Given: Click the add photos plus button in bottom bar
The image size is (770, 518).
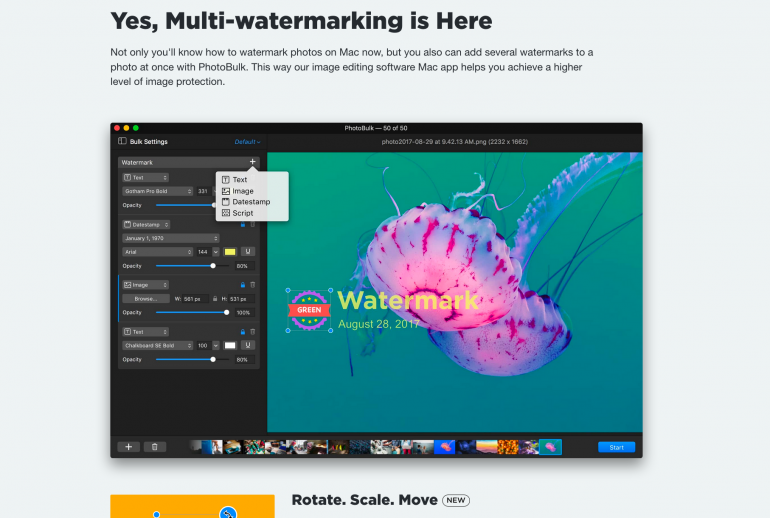Looking at the screenshot, I should pyautogui.click(x=128, y=447).
